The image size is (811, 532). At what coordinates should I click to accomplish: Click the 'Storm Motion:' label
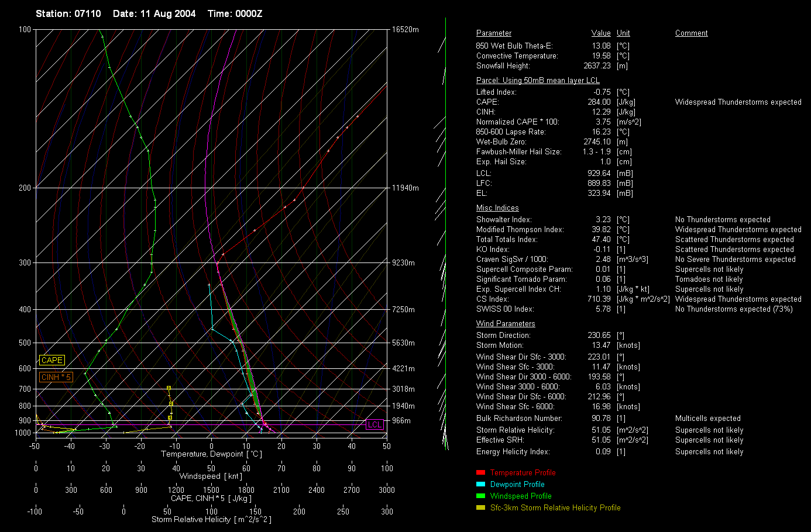[x=500, y=345]
